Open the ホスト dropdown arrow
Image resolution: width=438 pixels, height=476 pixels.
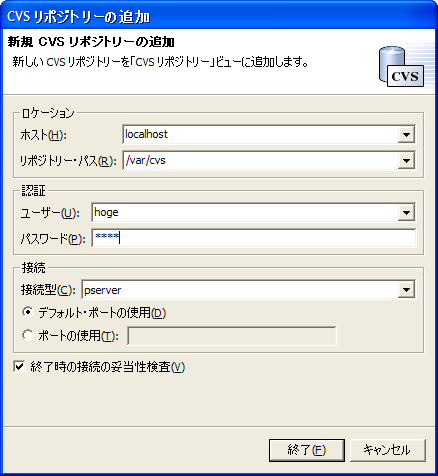406,135
